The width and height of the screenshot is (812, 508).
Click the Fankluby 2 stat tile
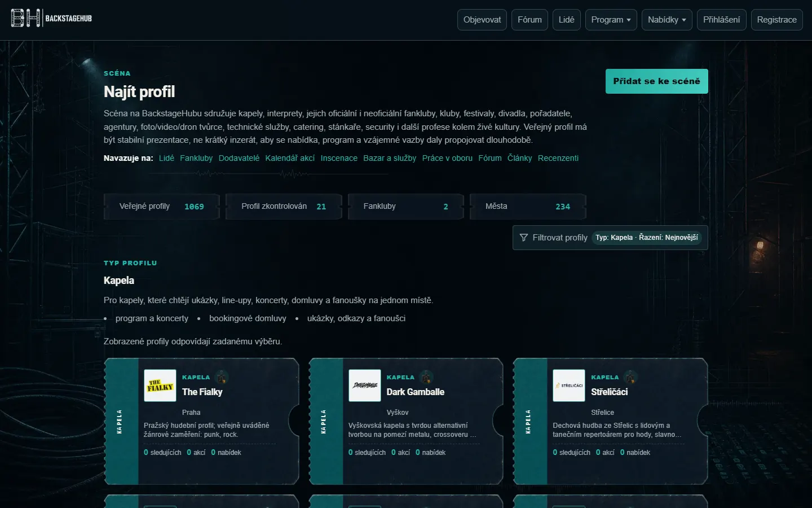(x=406, y=207)
